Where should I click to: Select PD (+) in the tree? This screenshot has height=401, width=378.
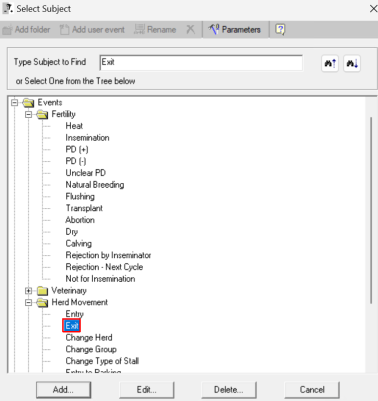[x=77, y=149]
